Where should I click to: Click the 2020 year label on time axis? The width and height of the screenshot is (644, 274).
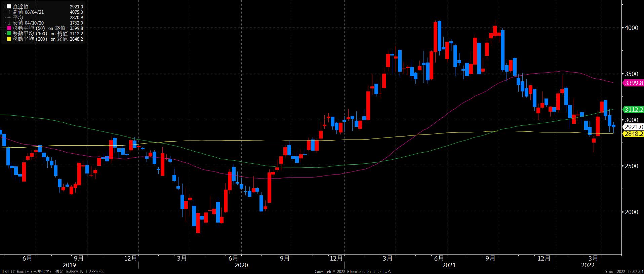(x=241, y=265)
